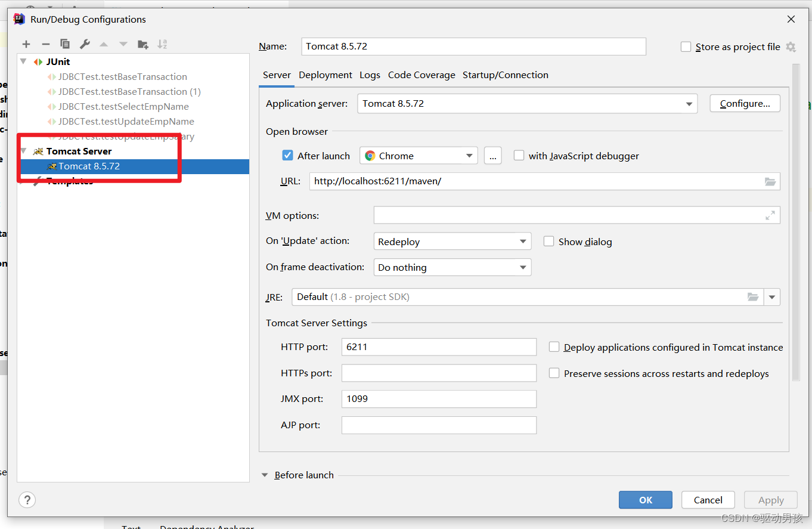Click the Apply button
Viewport: 812px width, 529px height.
tap(771, 500)
